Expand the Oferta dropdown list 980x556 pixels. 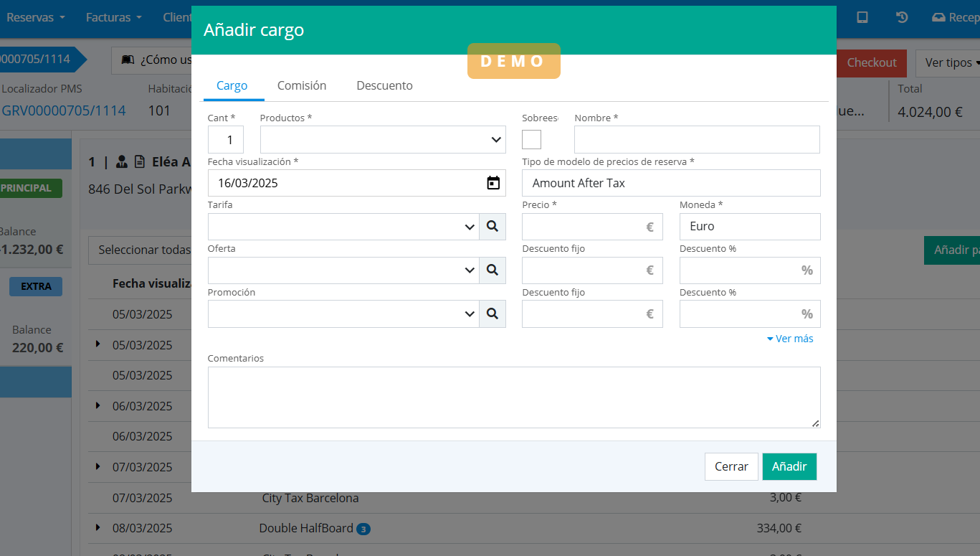click(x=343, y=270)
